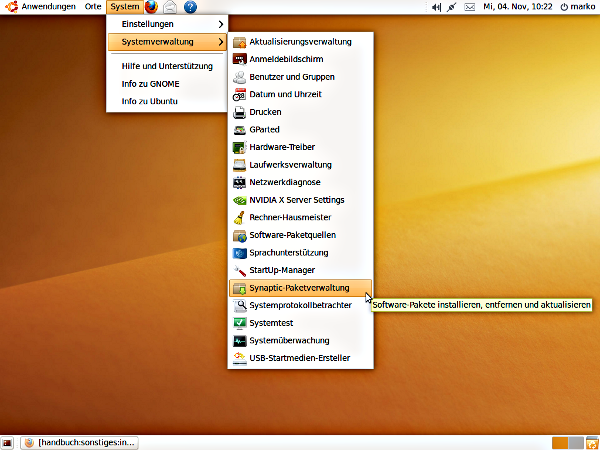
Task: Click the Drucken printer icon
Action: tap(240, 112)
